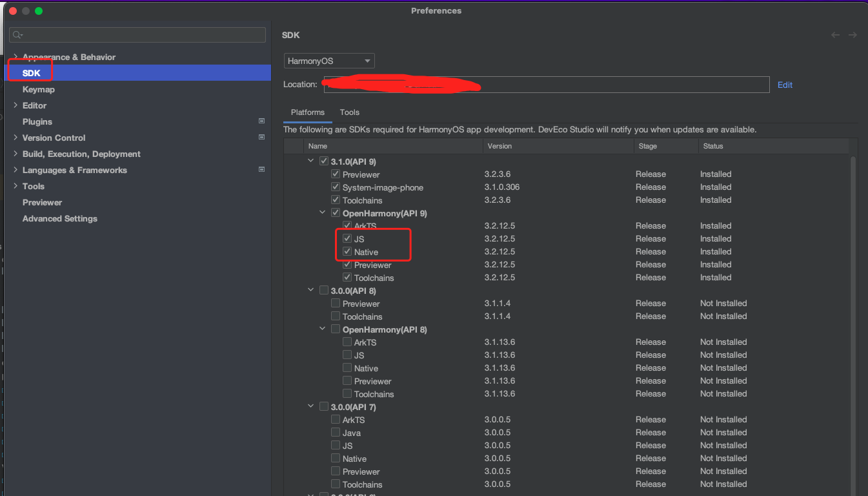The width and height of the screenshot is (868, 496).
Task: Focus the settings search field
Action: [x=137, y=35]
